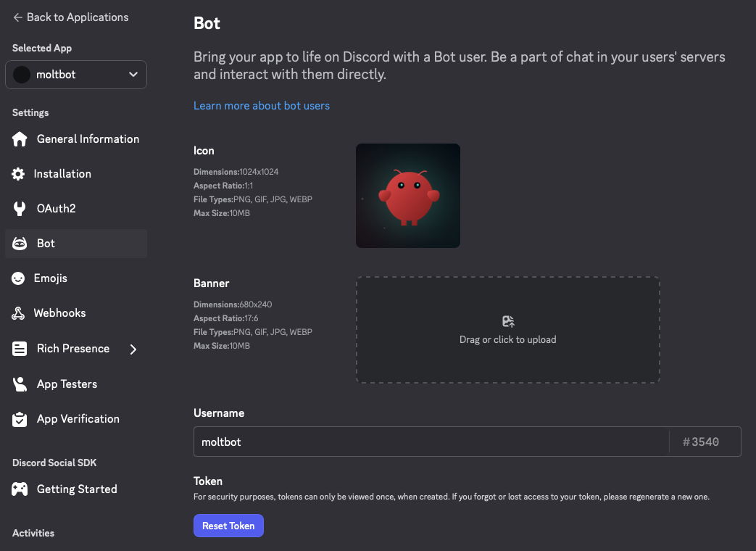The image size is (756, 551).
Task: Click the Aspect Ratio:1:1 text
Action: click(x=223, y=186)
